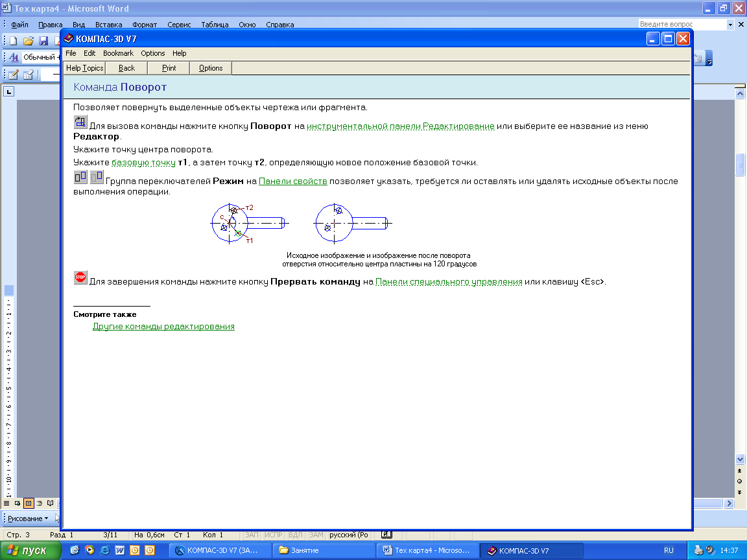Screen dimensions: 747x560
Task: Switch Word to Reading Layout view icon
Action: click(51, 503)
